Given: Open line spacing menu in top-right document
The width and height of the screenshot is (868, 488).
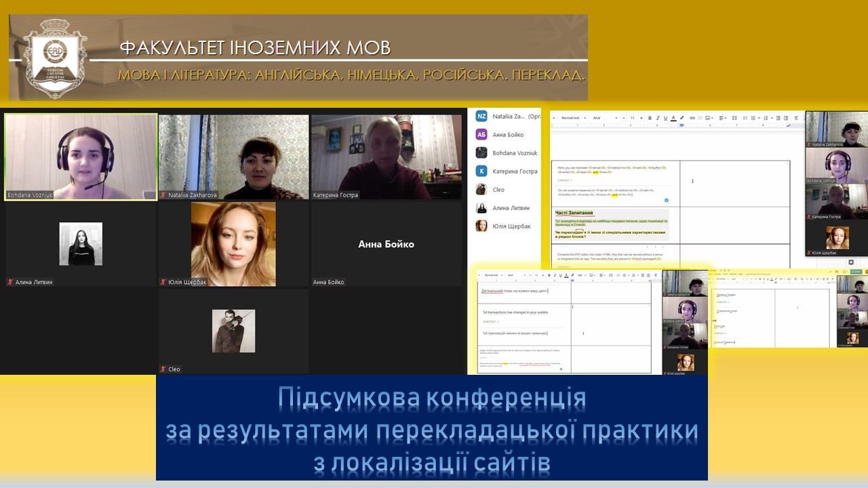Looking at the screenshot, I should point(734,118).
